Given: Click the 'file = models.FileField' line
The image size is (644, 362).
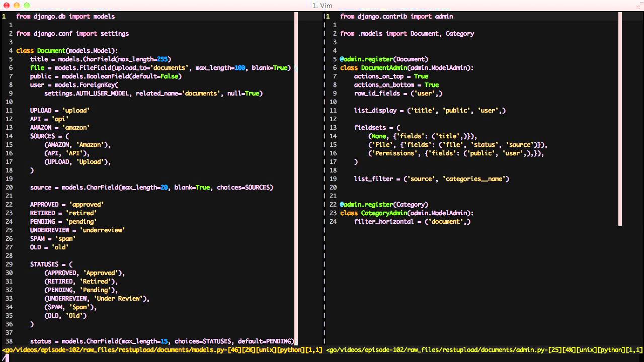Looking at the screenshot, I should pos(160,68).
